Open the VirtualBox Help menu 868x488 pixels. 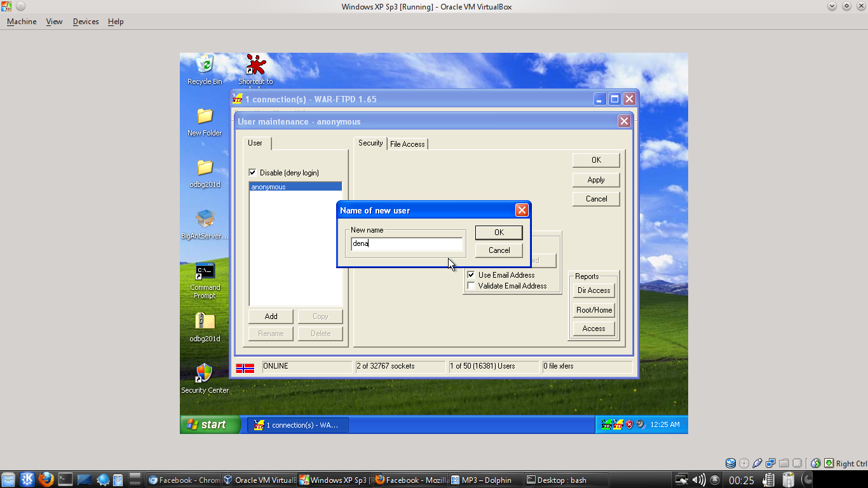116,22
